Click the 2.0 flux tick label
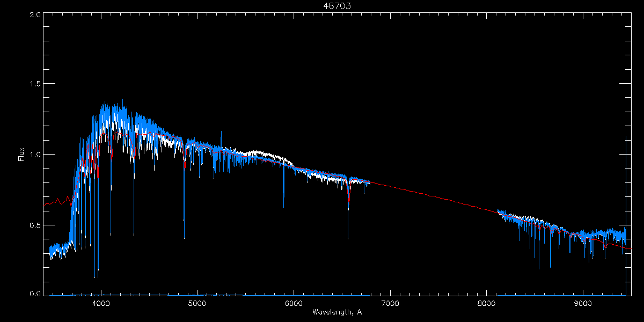Screen dimensions: 644x322 point(35,15)
